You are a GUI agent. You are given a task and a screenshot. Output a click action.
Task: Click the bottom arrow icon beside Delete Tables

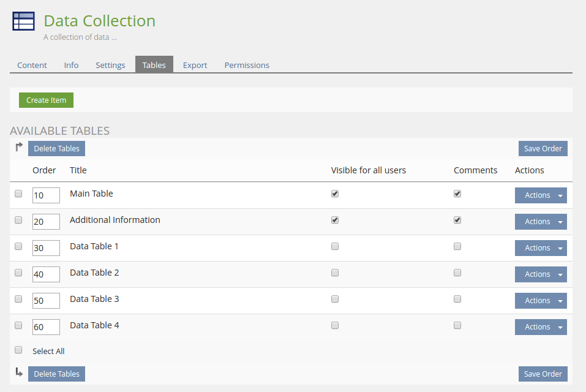(x=19, y=372)
